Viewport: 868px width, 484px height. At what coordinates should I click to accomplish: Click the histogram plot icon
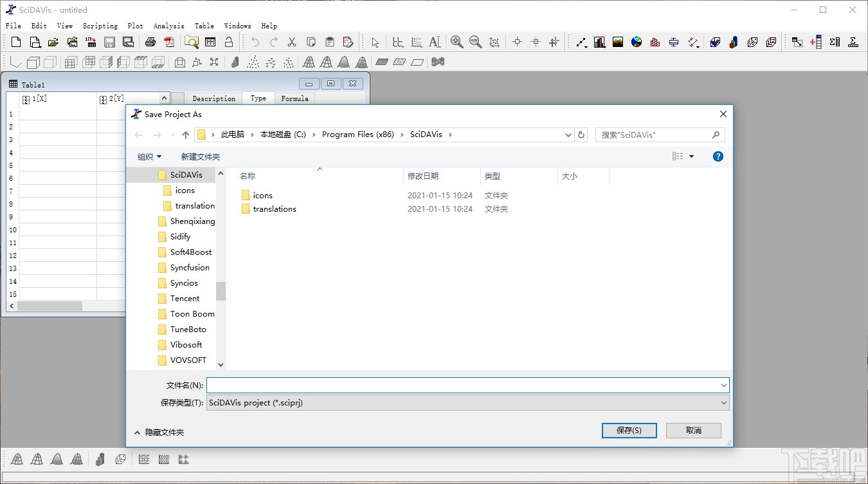pyautogui.click(x=655, y=42)
